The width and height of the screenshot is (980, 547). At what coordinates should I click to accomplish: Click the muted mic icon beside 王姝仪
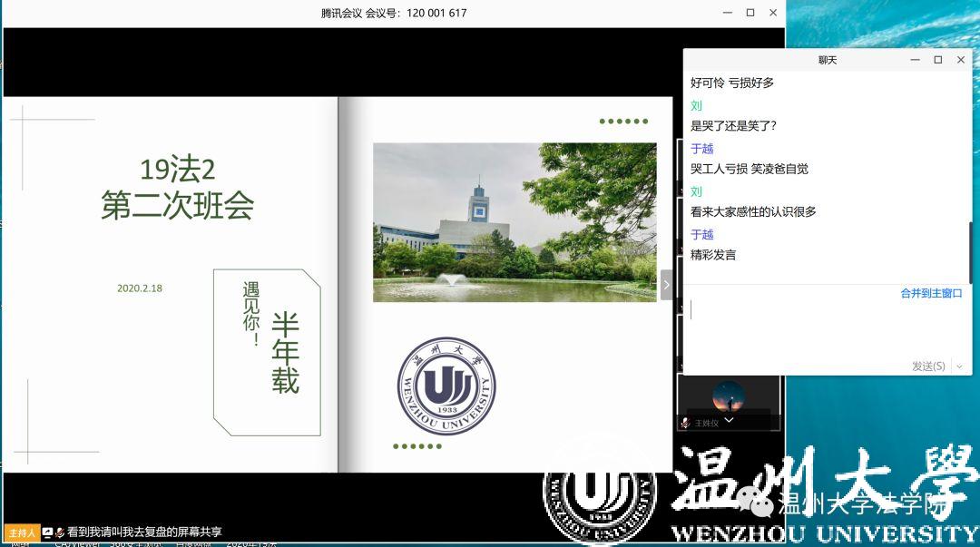(685, 423)
